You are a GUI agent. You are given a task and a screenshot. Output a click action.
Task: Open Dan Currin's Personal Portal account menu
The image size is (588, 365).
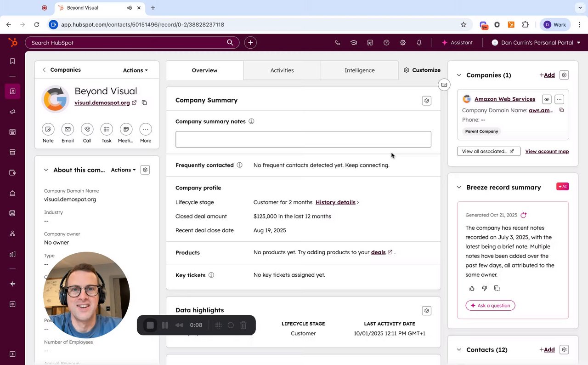tap(536, 42)
